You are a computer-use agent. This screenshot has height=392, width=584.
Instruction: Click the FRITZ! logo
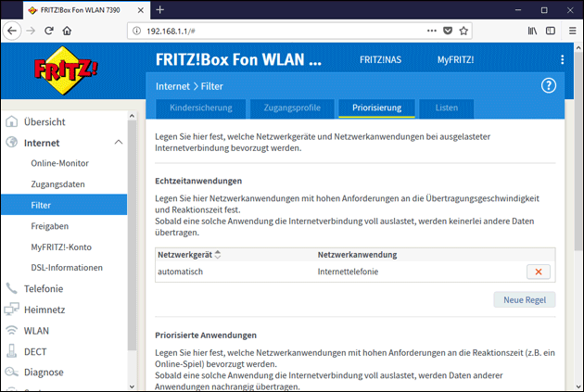(x=66, y=70)
